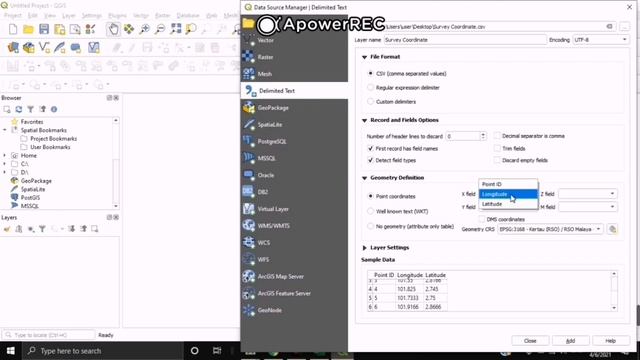This screenshot has width=640, height=360.
Task: Click the Browser panel filter icon
Action: click(31, 109)
